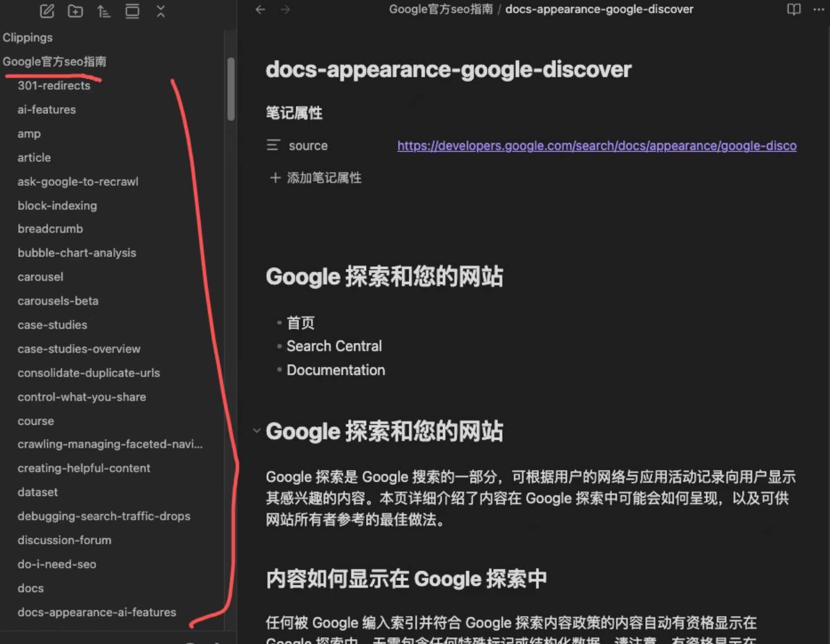
Task: Collapse all folders icon
Action: coord(161,11)
